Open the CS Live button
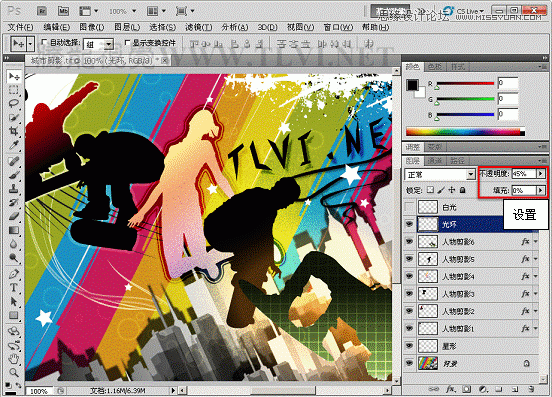This screenshot has width=552, height=397. 464,11
